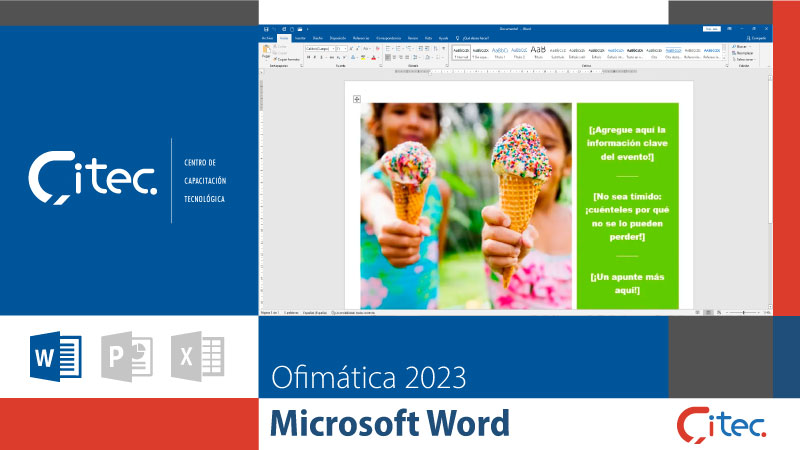The image size is (800, 450).
Task: Click the Paste (Pegar) clipboard icon
Action: click(266, 50)
